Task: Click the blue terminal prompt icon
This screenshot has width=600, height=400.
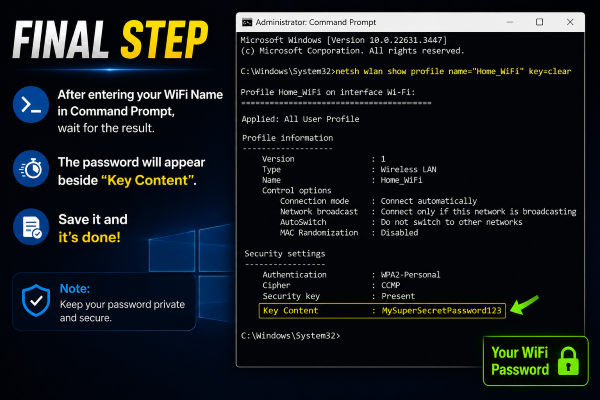Action: [31, 104]
